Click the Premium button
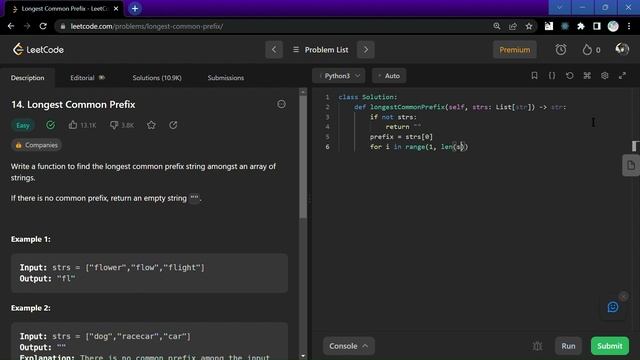The width and height of the screenshot is (640, 360). pyautogui.click(x=514, y=50)
